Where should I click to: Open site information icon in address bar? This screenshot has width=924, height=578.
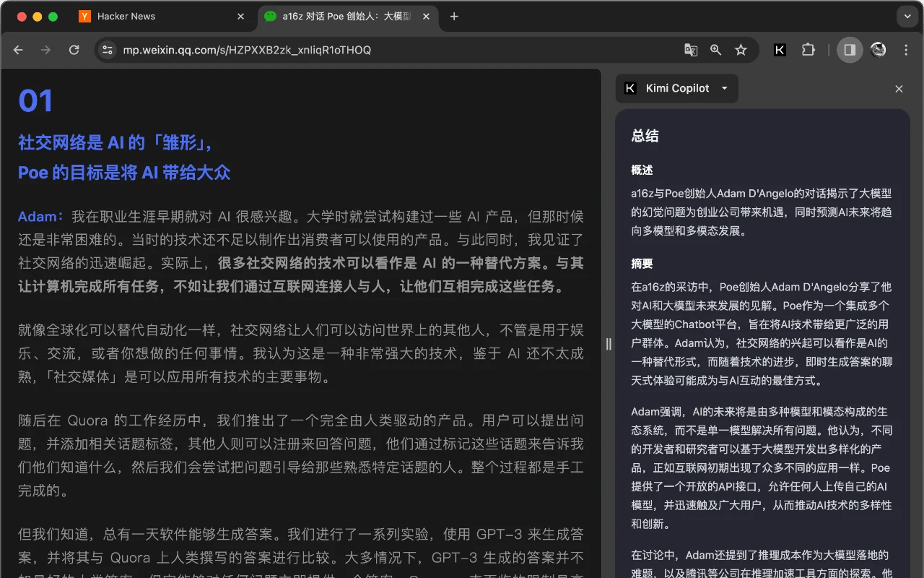(108, 50)
